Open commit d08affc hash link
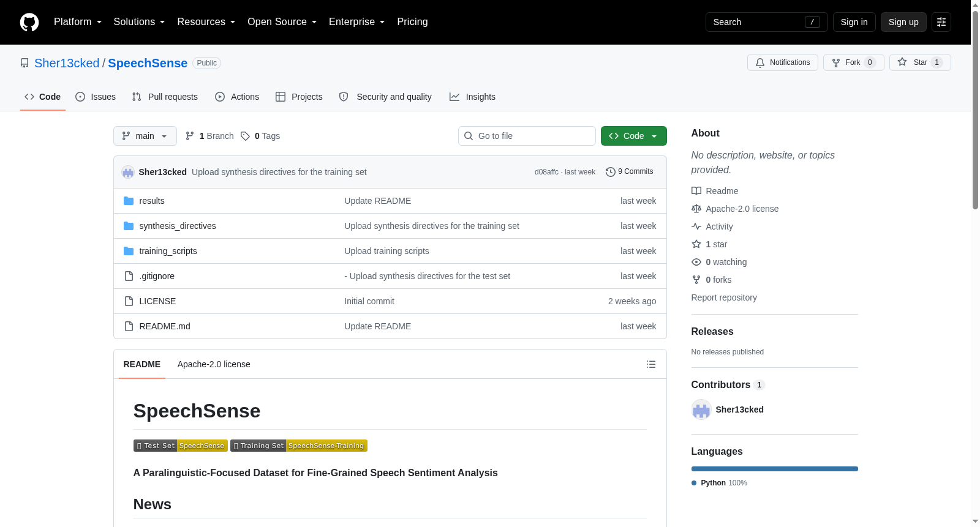Image resolution: width=980 pixels, height=527 pixels. [x=546, y=172]
